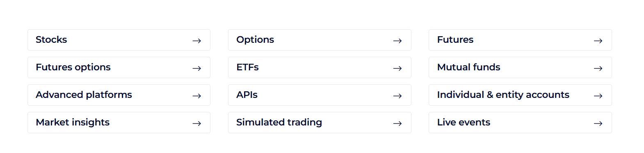
Task: Click the arrow icon on Futures card
Action: (598, 41)
